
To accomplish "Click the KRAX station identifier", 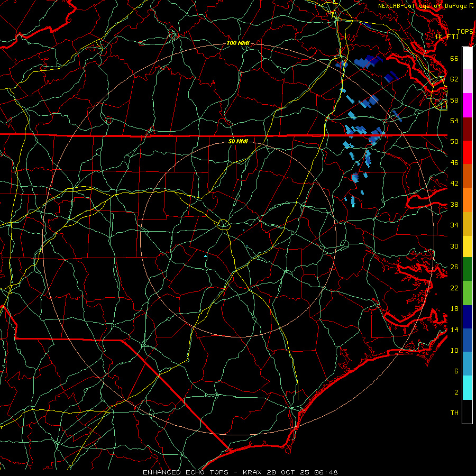I will coord(253,472).
